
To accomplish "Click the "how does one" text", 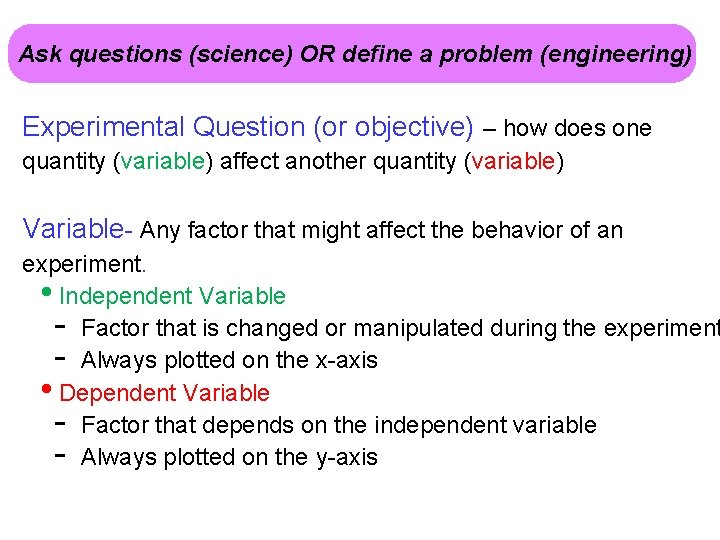I will pos(577,129).
